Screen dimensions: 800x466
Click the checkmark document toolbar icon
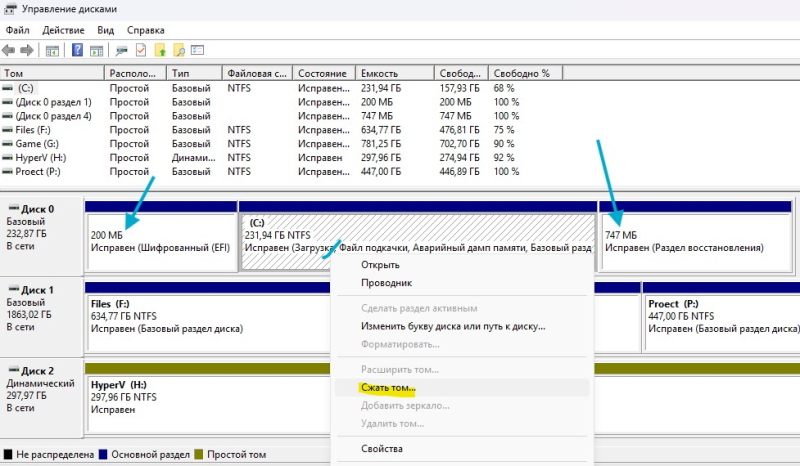coord(141,50)
